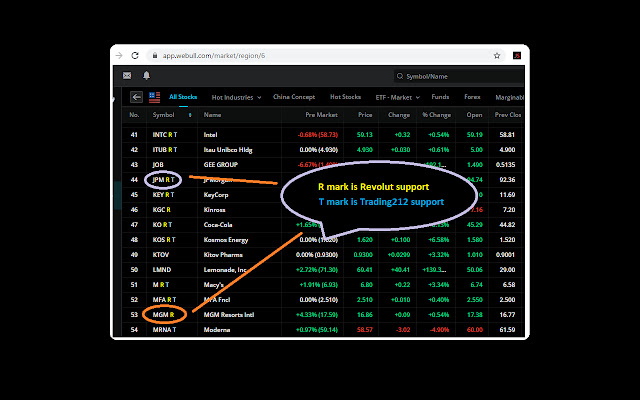Open the Funds tab
The height and width of the screenshot is (400, 640).
[440, 97]
